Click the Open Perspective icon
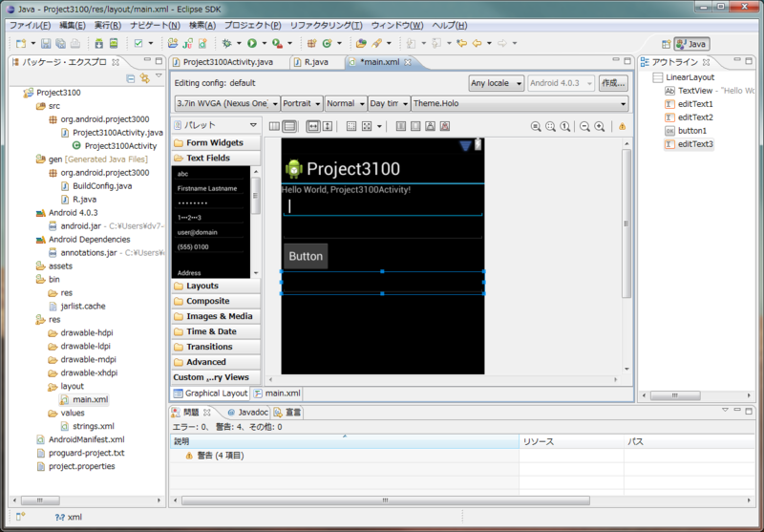 tap(666, 44)
